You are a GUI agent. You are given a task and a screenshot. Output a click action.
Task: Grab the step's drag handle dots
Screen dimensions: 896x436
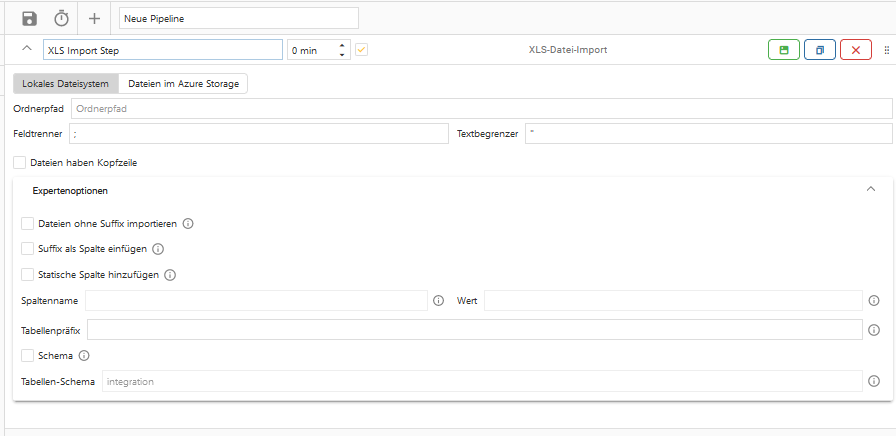[x=887, y=50]
